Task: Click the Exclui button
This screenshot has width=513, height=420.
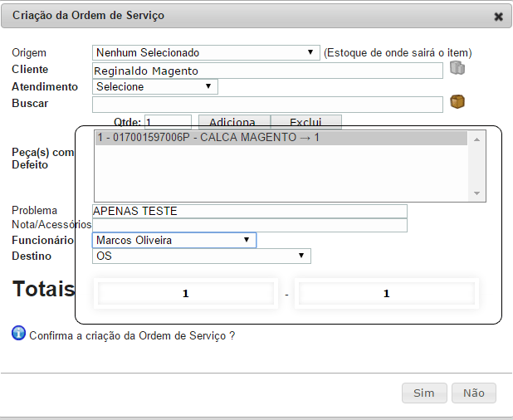Action: [306, 122]
